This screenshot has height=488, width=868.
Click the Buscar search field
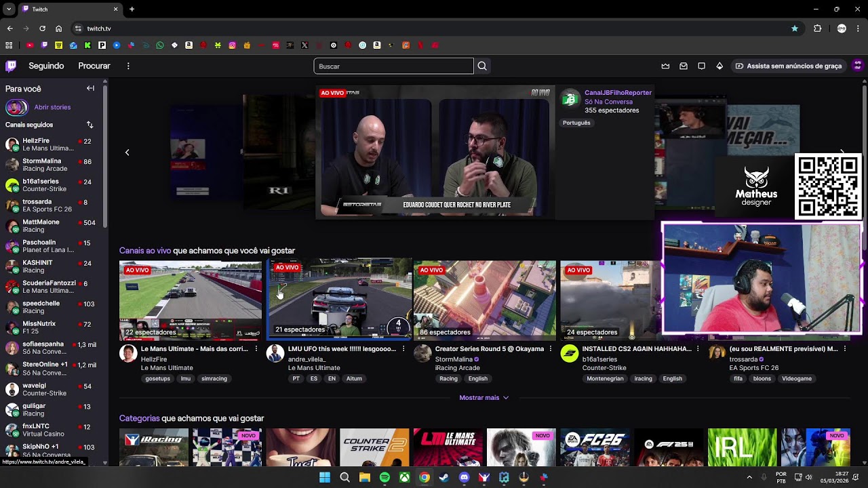point(393,66)
